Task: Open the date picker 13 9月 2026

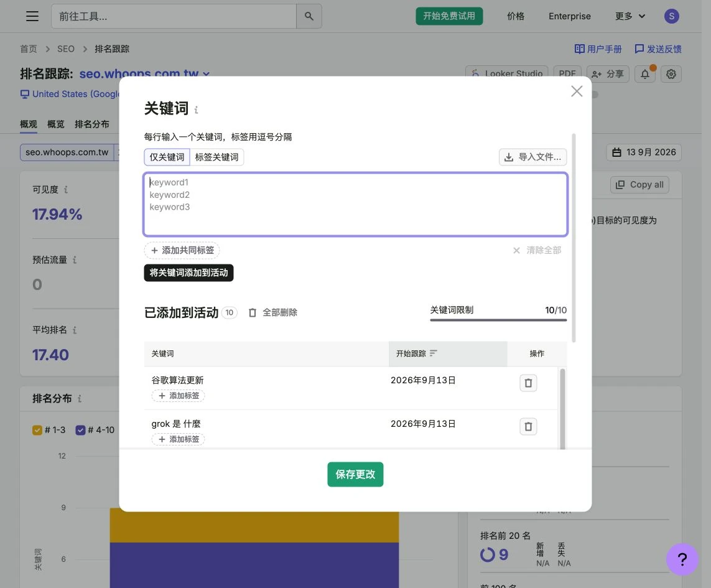Action: (x=644, y=152)
